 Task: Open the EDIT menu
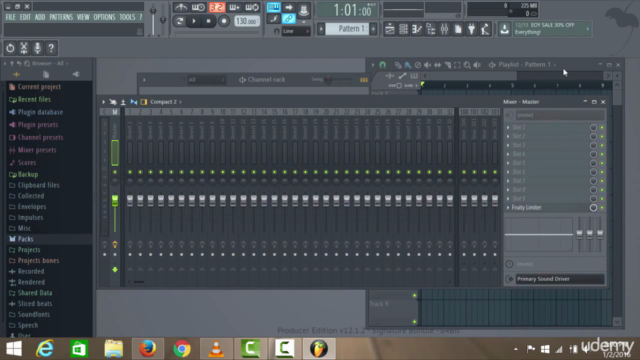[25, 17]
